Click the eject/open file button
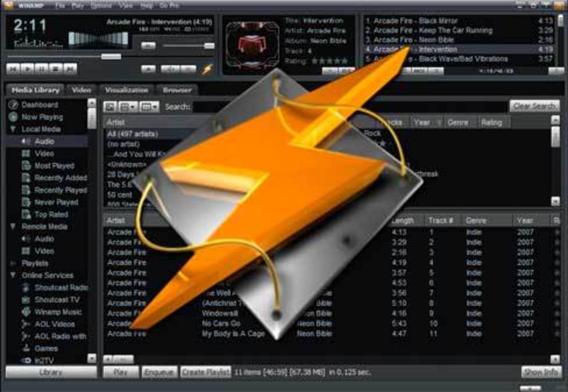Image resolution: width=568 pixels, height=392 pixels. [149, 69]
